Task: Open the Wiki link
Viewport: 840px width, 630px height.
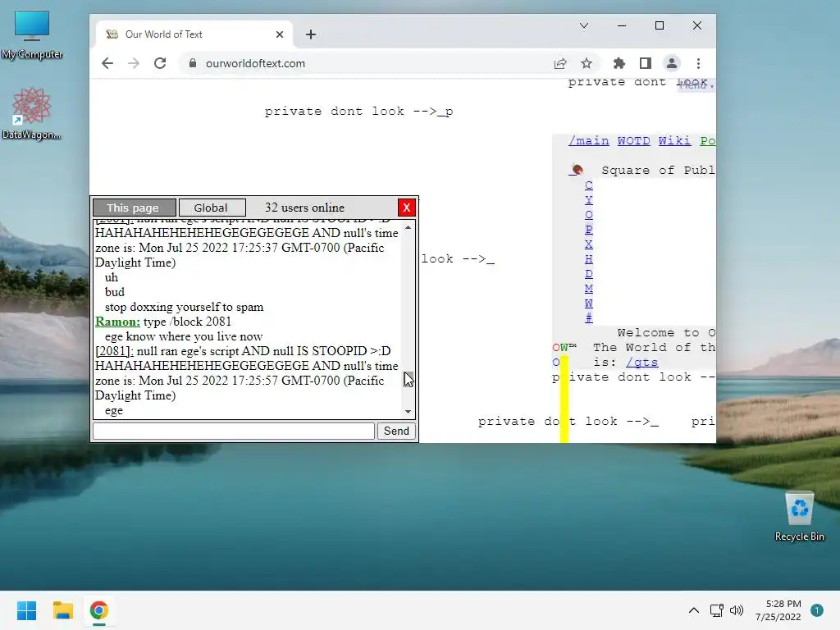Action: (674, 140)
